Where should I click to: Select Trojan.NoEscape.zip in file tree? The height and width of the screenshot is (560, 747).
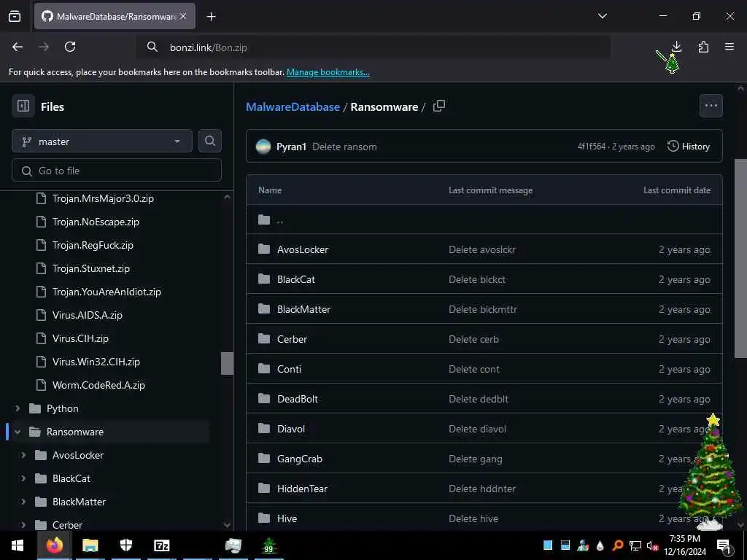(x=96, y=222)
